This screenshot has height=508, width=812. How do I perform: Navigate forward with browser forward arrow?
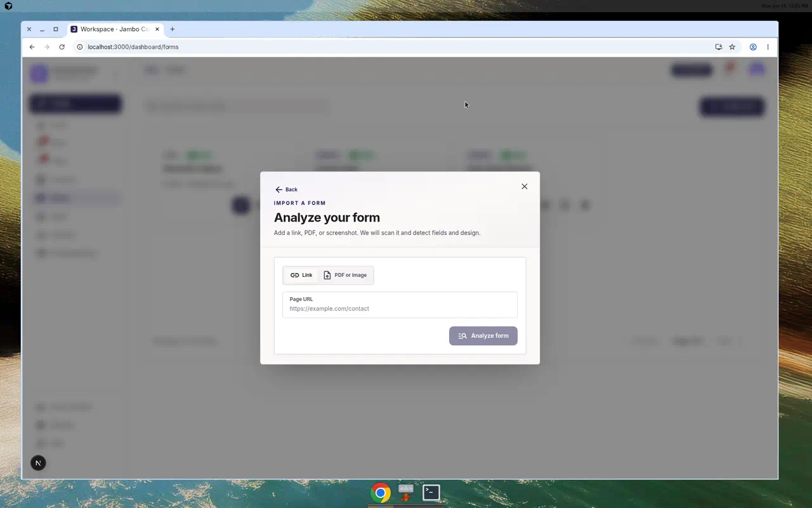(x=47, y=47)
